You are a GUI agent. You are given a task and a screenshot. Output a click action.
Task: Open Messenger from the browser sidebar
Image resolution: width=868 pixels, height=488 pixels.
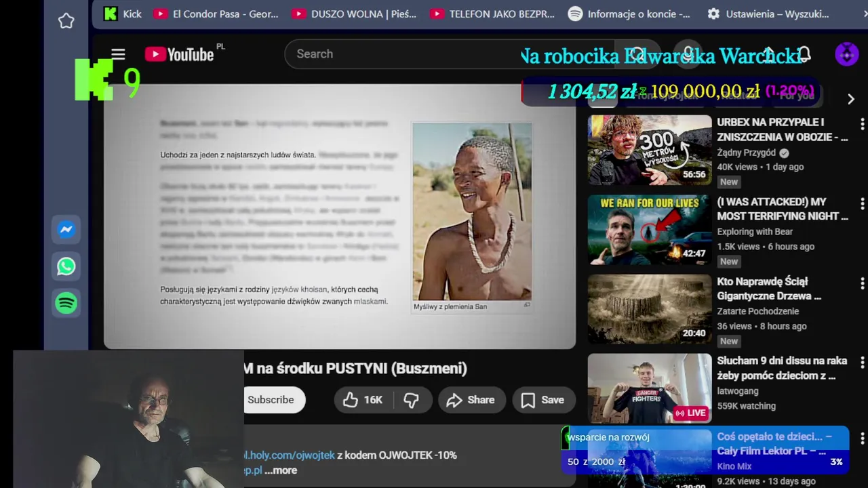(66, 230)
